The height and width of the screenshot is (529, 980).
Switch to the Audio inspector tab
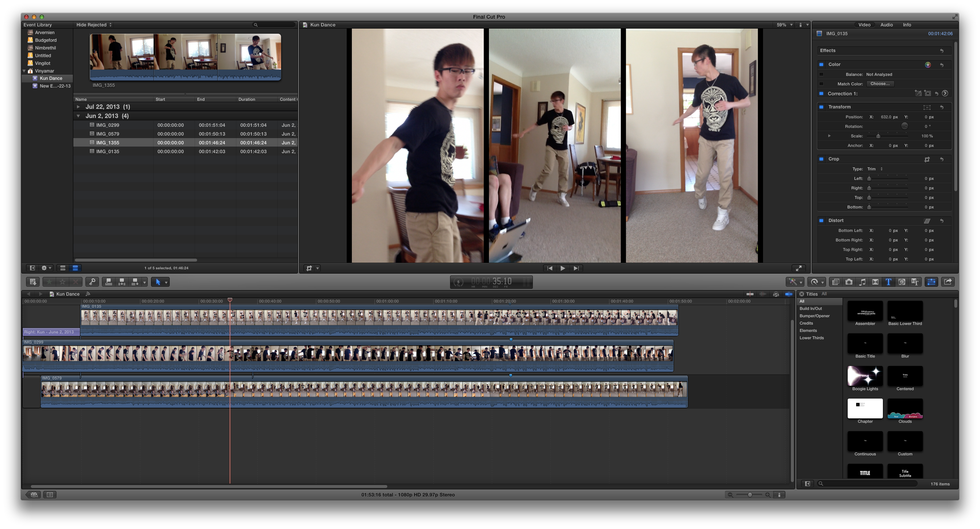click(887, 25)
